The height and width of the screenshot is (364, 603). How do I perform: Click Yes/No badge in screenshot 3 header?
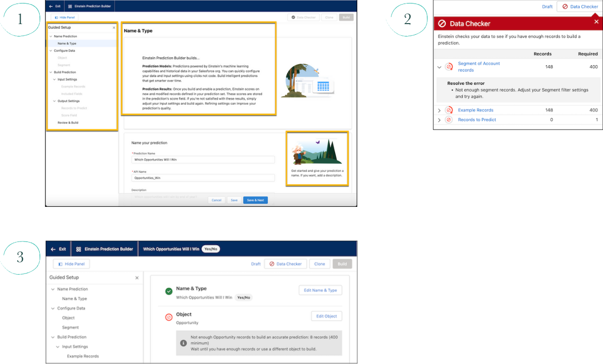pyautogui.click(x=211, y=249)
